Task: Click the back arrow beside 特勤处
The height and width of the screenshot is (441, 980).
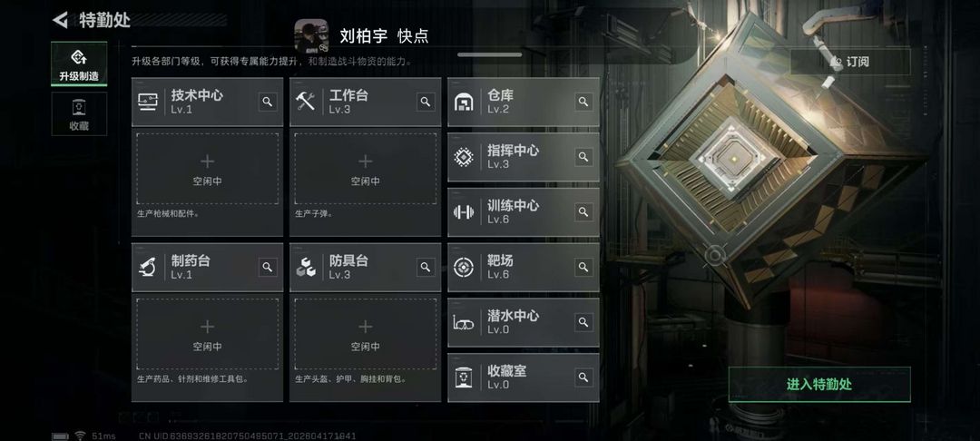Action: (x=61, y=20)
